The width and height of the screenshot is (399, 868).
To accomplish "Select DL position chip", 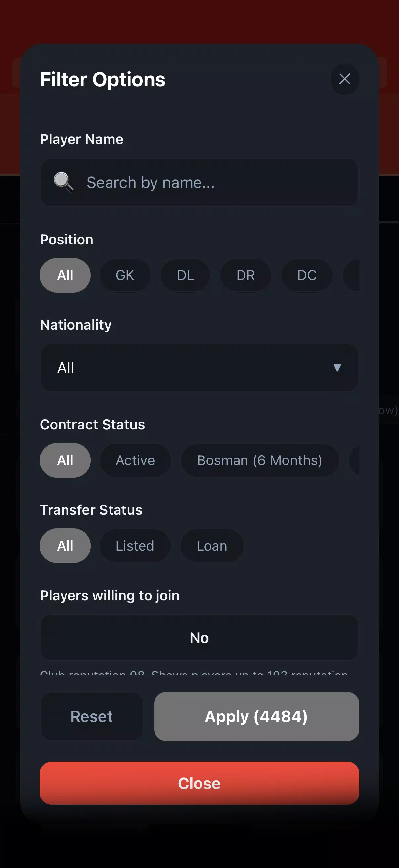I will coord(185,275).
